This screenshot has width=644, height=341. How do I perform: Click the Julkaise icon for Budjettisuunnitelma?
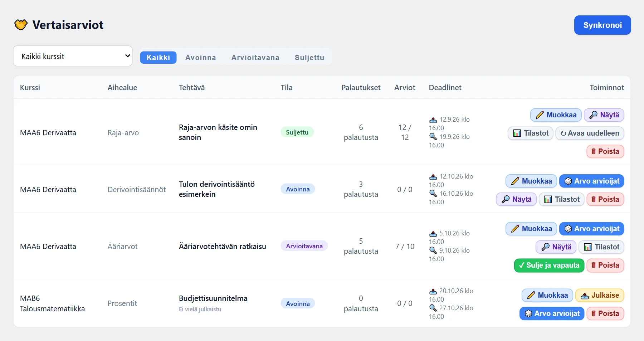tap(585, 296)
